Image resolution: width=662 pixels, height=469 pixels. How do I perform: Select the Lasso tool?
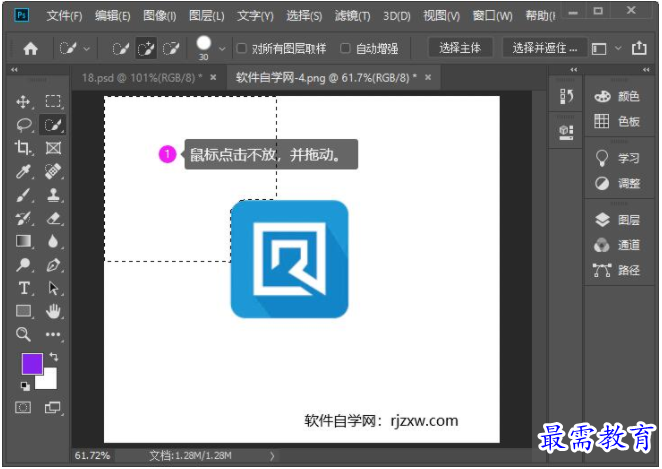24,125
